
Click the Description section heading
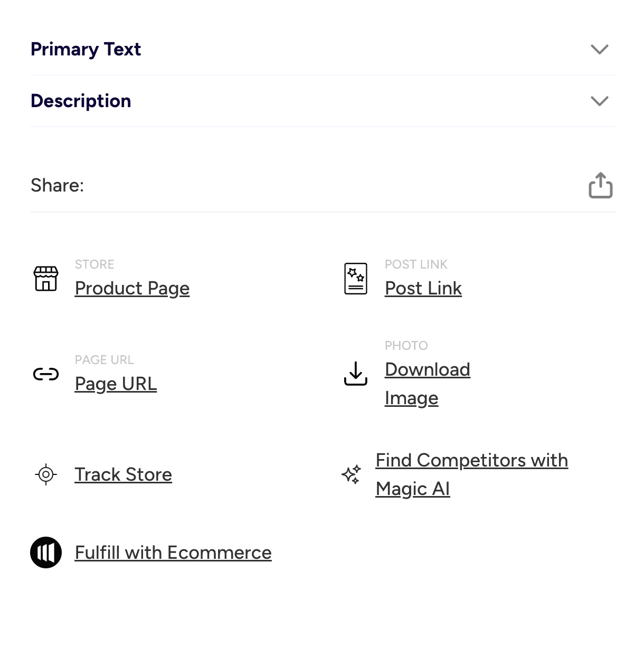[81, 101]
